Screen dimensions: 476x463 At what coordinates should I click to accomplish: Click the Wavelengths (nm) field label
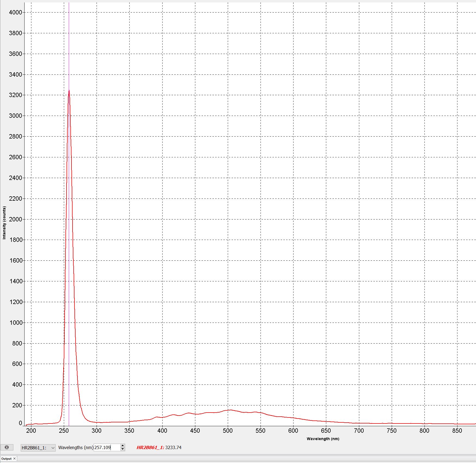(x=76, y=447)
